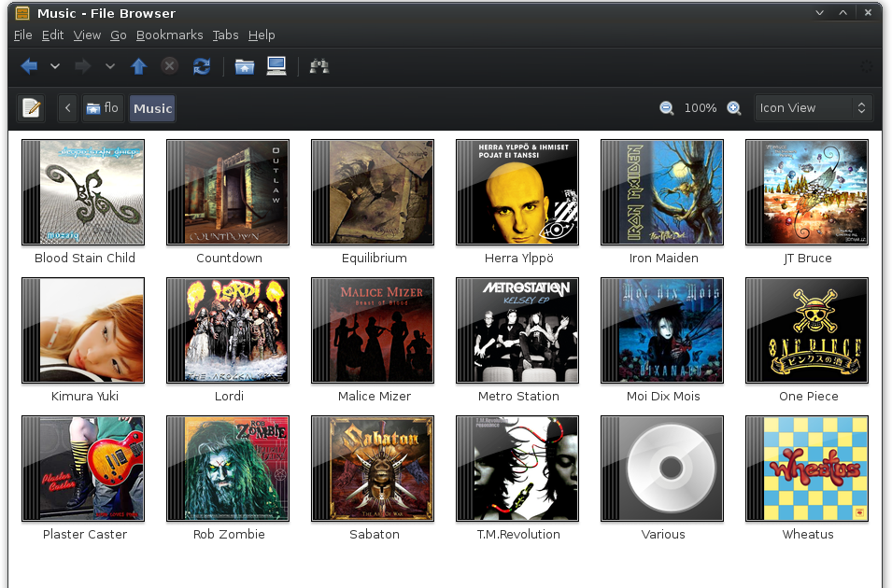892x588 pixels.
Task: Click the "Wheatus" folder name
Action: pos(808,535)
